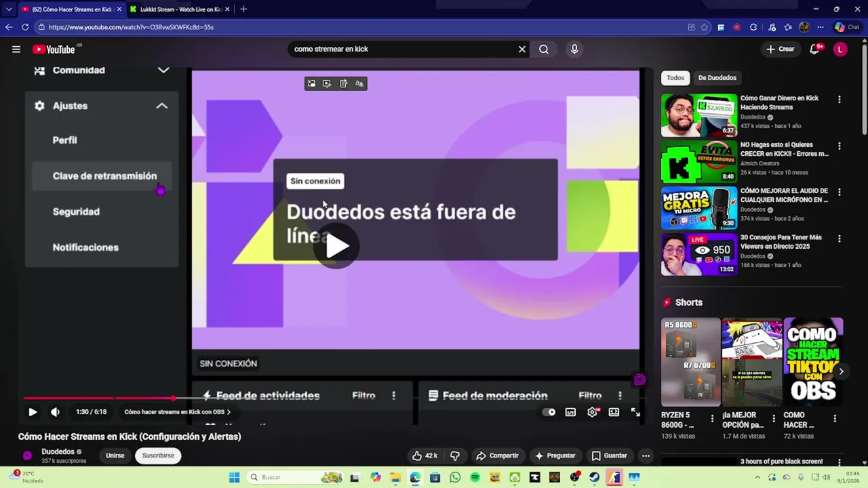Open the browser tab list dropdown

click(x=9, y=9)
